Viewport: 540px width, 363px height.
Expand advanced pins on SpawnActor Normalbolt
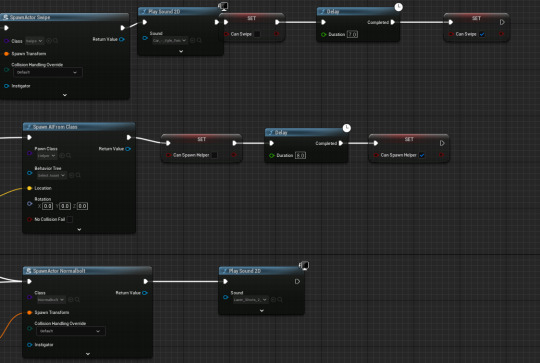(88, 354)
